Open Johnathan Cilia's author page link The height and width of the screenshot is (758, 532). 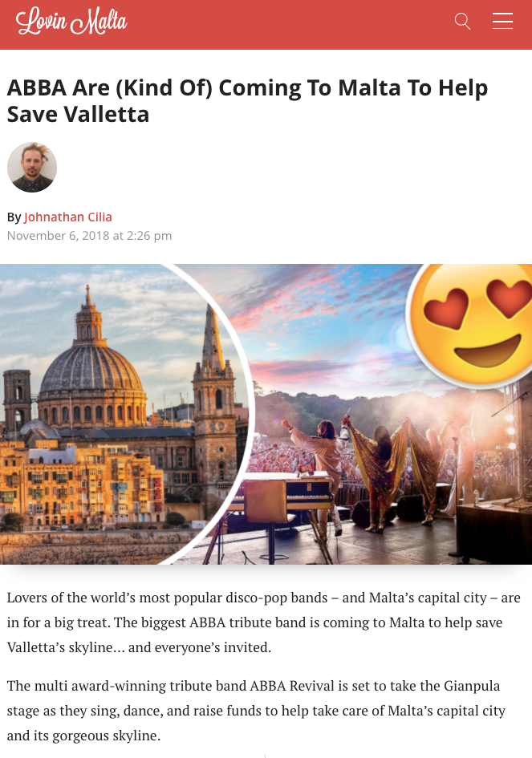pyautogui.click(x=67, y=217)
